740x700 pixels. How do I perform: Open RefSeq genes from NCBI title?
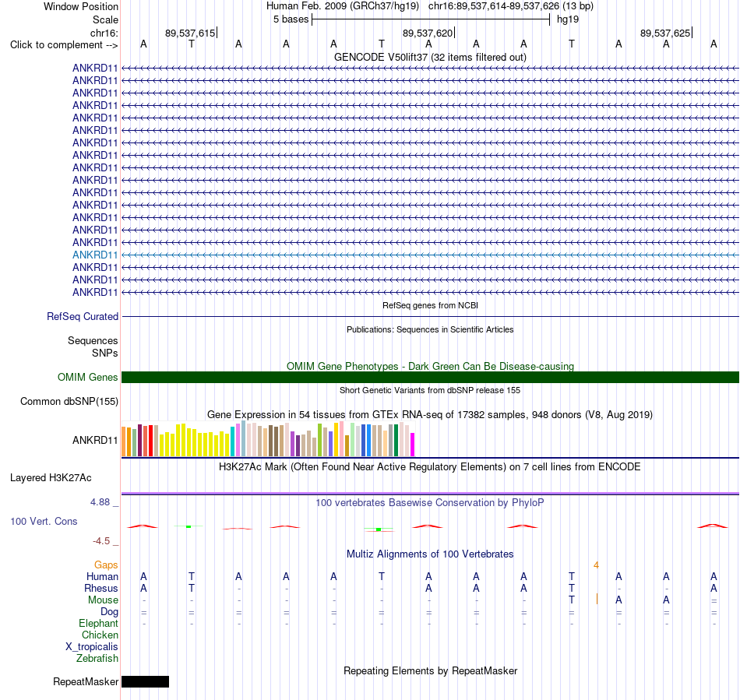430,306
